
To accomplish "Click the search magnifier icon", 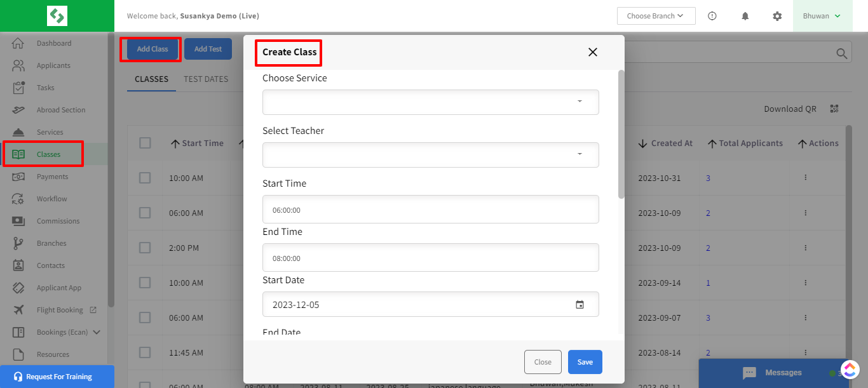I will [841, 53].
